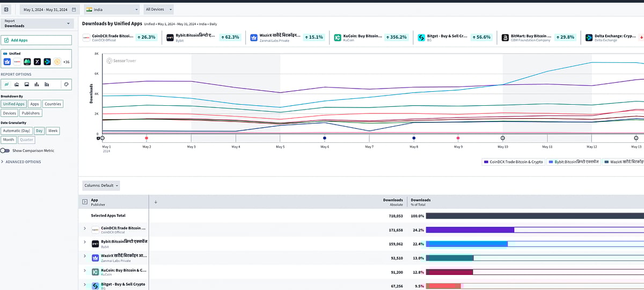Toggle Show Comparison Metric switch
This screenshot has height=290, width=644.
5,151
